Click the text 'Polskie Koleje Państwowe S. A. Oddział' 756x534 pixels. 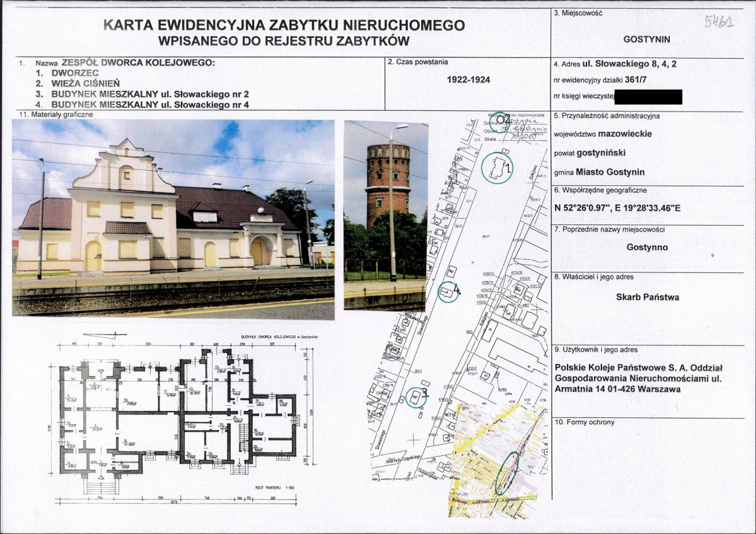coord(638,368)
